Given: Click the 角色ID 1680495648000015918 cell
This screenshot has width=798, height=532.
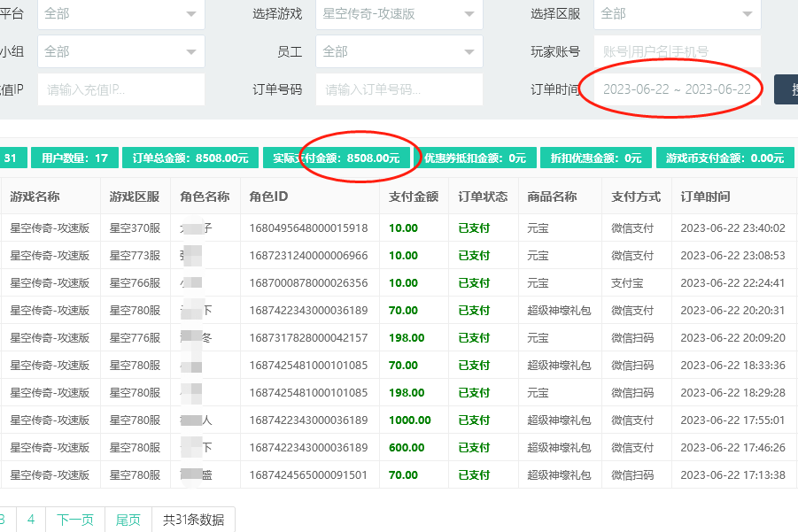Looking at the screenshot, I should click(308, 227).
